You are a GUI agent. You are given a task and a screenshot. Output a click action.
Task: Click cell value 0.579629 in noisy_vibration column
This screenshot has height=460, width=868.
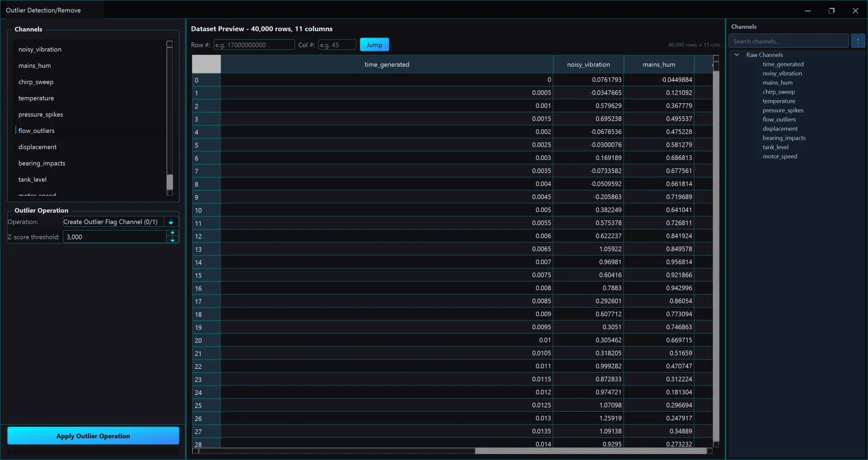[x=588, y=106]
